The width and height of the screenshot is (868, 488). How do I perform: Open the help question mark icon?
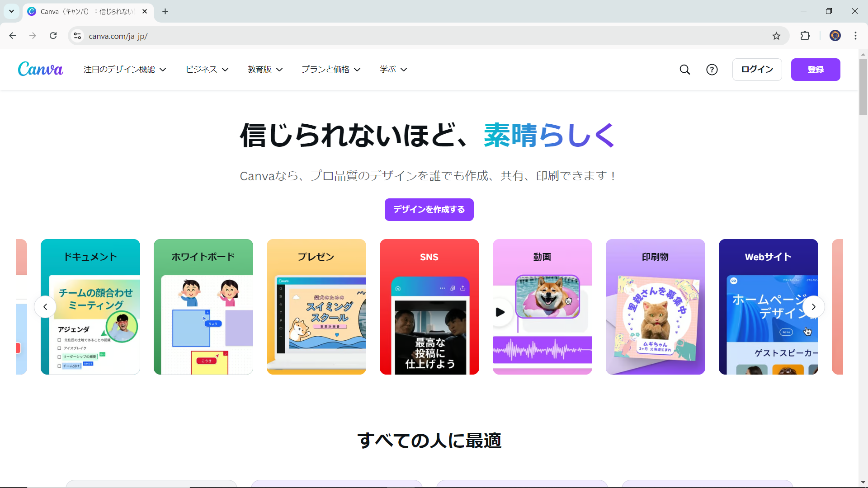(712, 70)
